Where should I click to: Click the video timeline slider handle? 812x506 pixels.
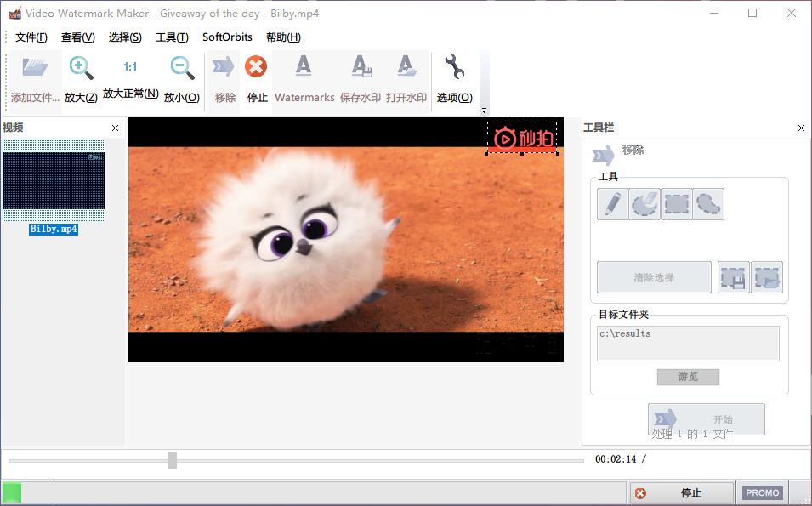point(173,460)
